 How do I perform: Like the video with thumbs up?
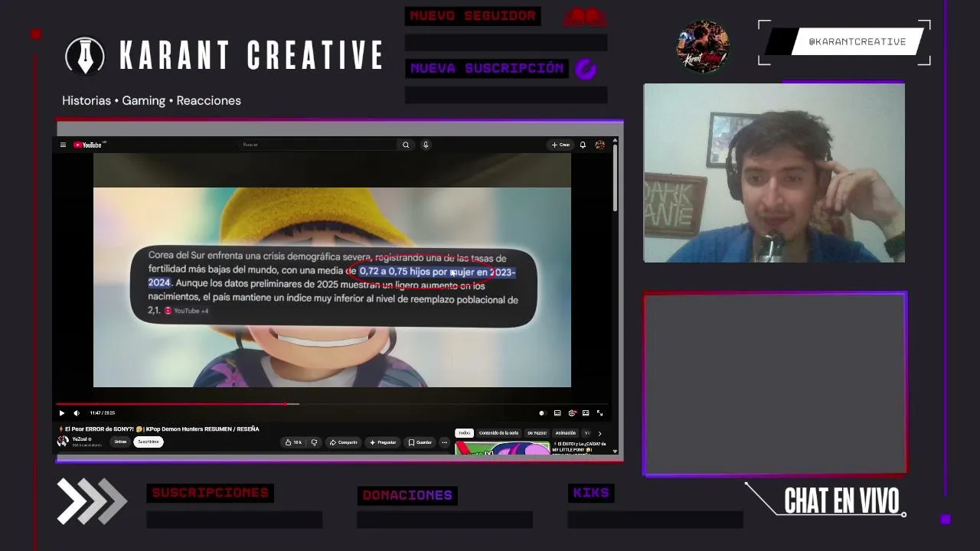[294, 442]
